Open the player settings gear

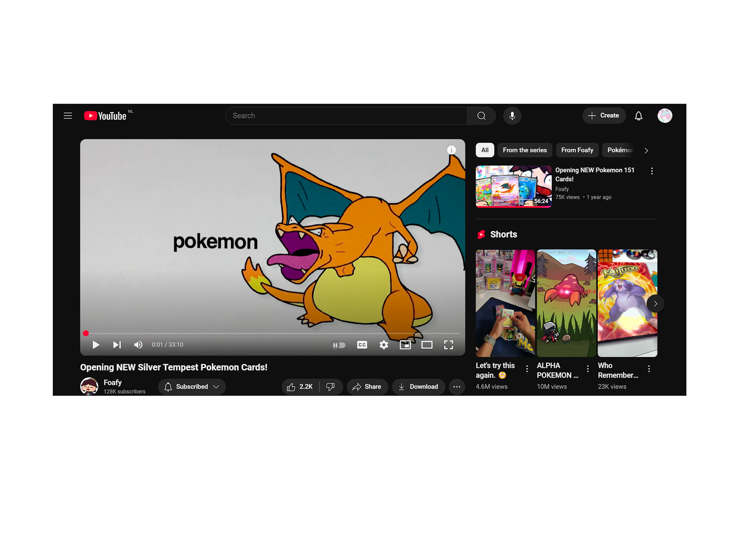pyautogui.click(x=384, y=345)
